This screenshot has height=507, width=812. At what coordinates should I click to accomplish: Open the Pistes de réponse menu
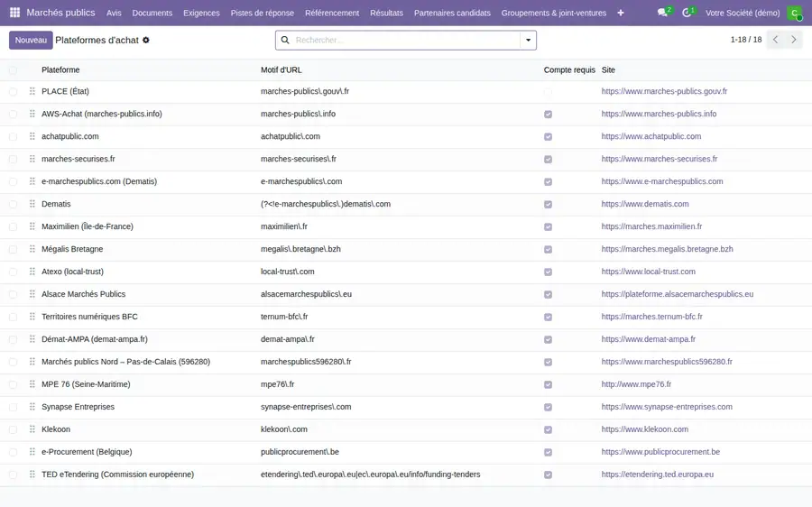pos(263,13)
